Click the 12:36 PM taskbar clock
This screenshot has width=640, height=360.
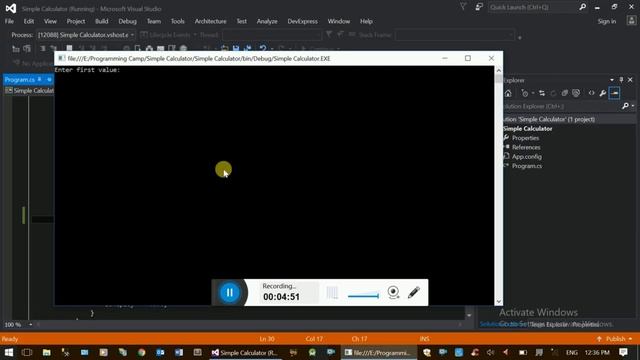597,352
